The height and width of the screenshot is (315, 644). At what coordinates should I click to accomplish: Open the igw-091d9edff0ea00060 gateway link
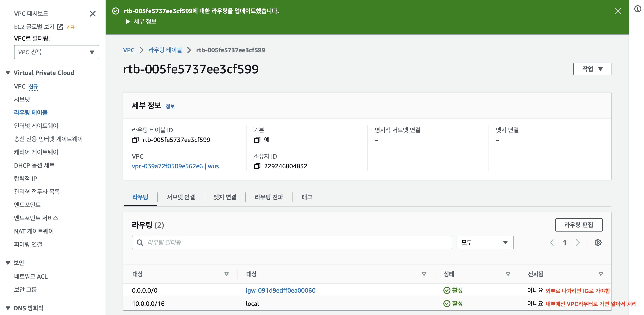[x=280, y=290]
